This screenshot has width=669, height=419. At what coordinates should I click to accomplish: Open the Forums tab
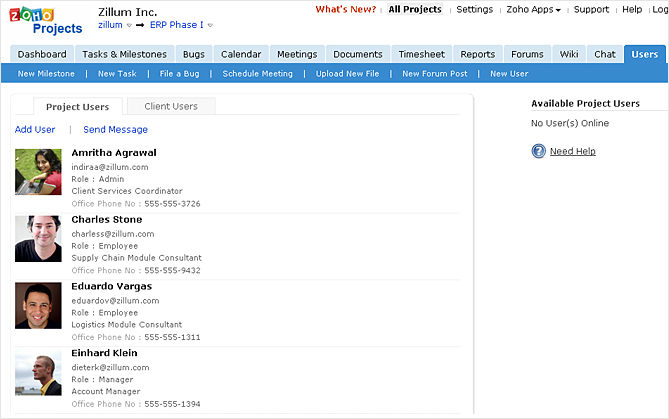[527, 54]
